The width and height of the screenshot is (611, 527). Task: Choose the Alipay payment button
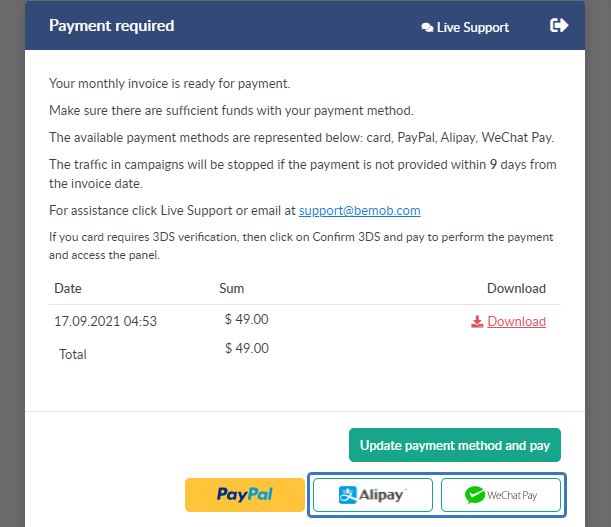373,495
